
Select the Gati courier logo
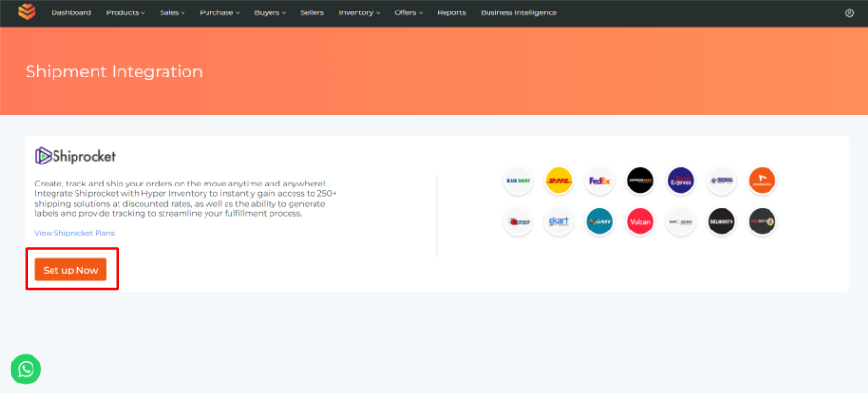click(599, 222)
